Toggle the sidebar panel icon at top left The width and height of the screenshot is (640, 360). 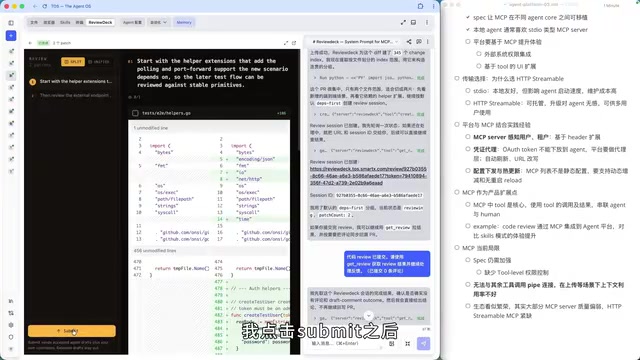[11, 23]
